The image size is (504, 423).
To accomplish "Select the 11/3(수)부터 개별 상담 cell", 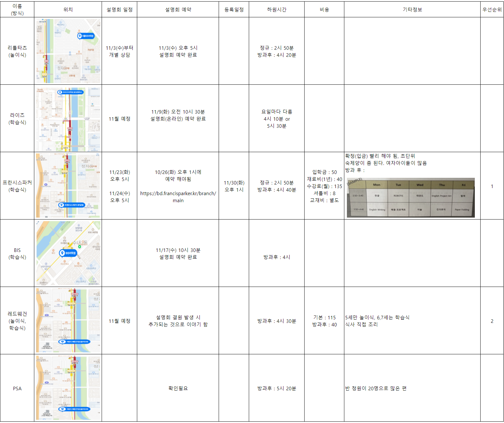I will pyautogui.click(x=119, y=51).
